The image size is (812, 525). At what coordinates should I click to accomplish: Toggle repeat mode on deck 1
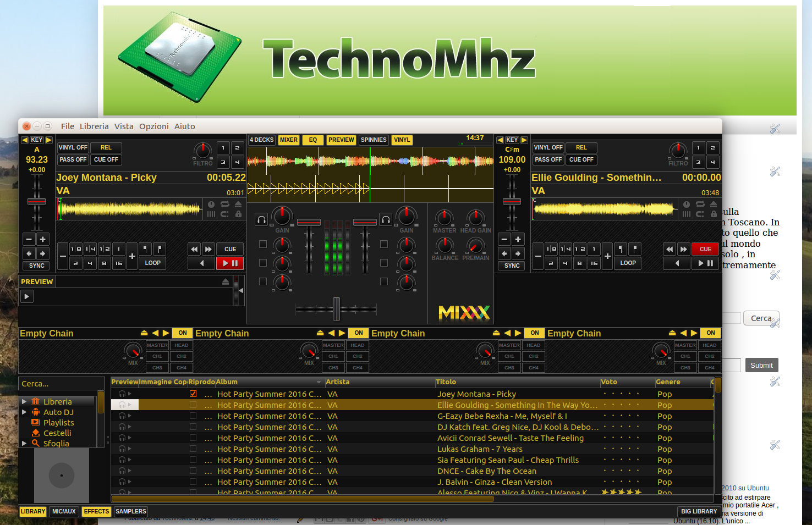225,204
